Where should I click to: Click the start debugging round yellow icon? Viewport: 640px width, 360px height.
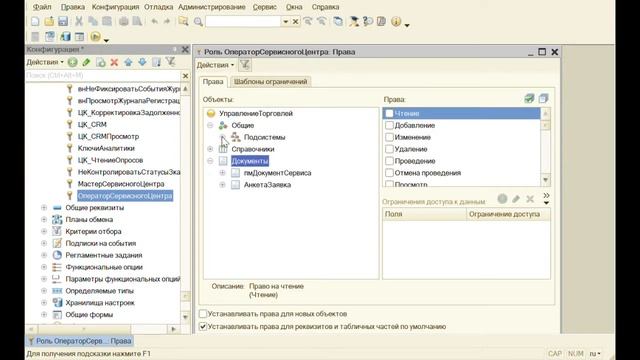coord(96,37)
